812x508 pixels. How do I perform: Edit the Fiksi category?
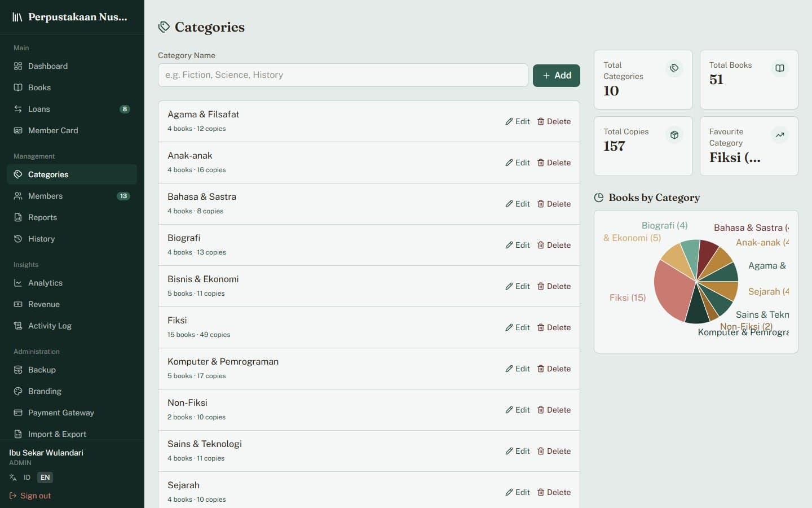(518, 327)
